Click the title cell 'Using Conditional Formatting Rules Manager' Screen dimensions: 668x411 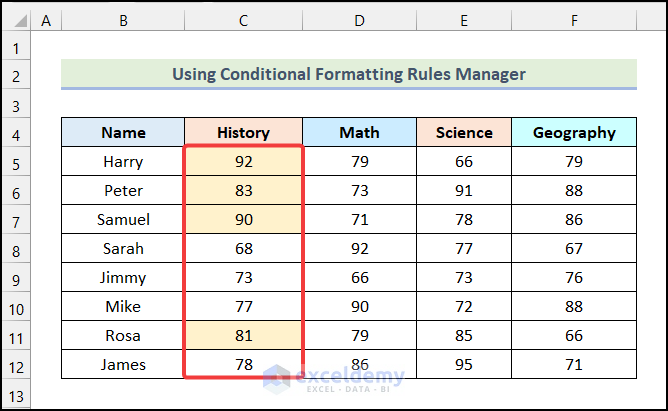coord(348,74)
